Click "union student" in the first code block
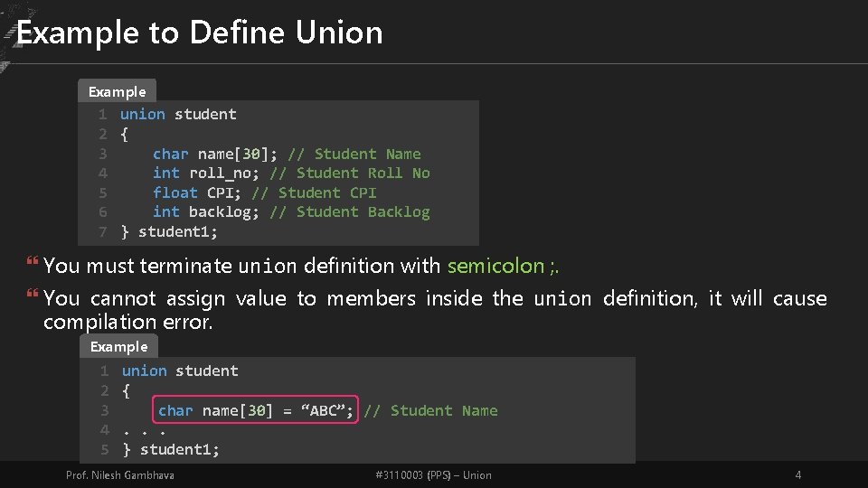 [x=178, y=115]
